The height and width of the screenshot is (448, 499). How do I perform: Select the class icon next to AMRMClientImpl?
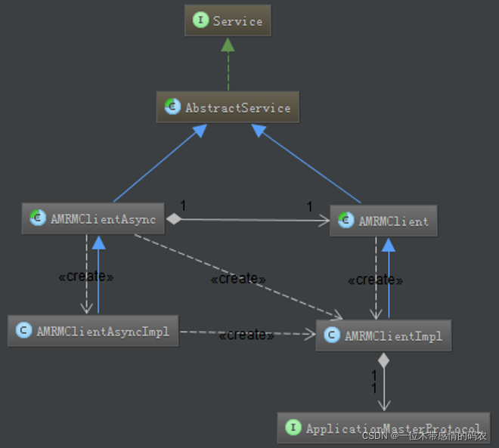[x=332, y=335]
